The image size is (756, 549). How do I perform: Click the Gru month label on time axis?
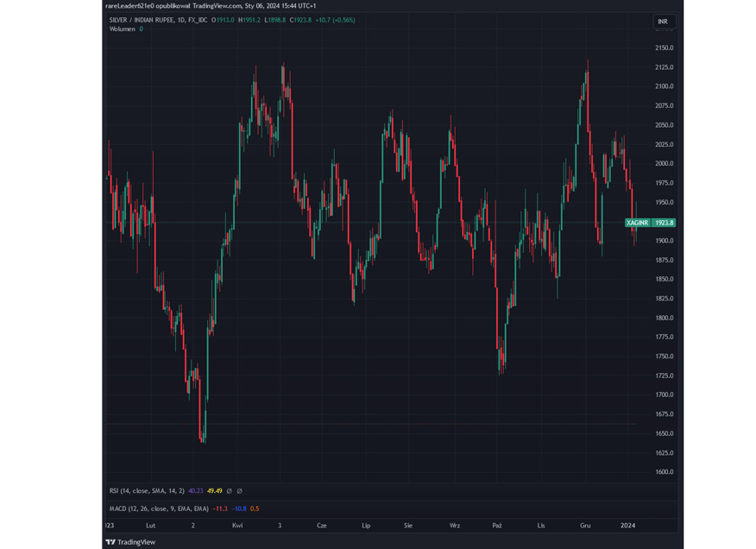click(x=585, y=525)
